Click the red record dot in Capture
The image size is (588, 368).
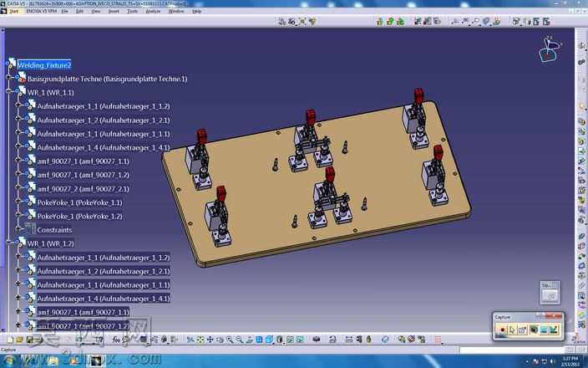503,330
